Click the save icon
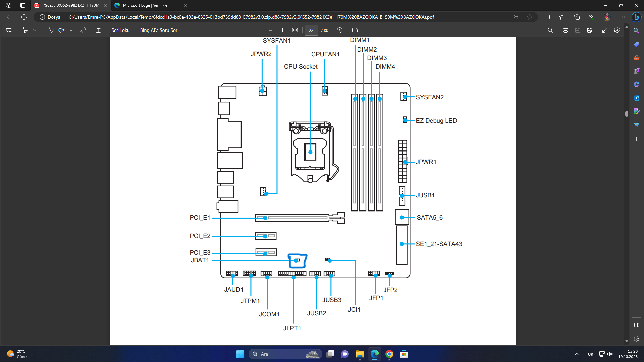 pos(578,30)
